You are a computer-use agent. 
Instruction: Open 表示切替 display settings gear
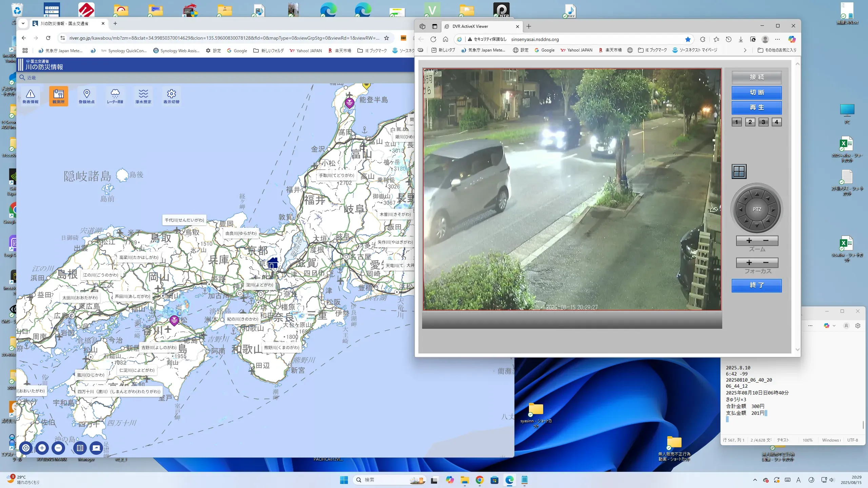(x=171, y=96)
